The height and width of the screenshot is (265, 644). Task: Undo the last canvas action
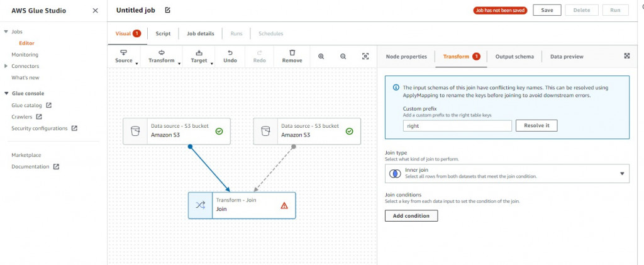point(230,57)
